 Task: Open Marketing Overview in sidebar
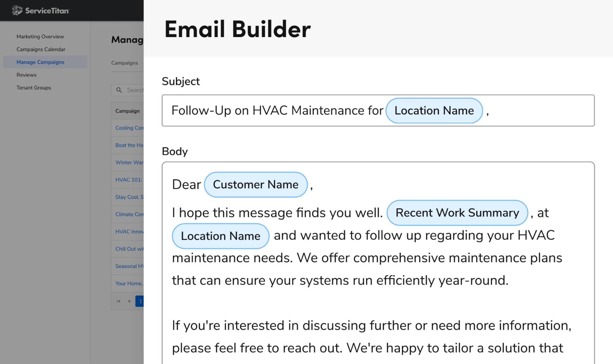pos(40,36)
